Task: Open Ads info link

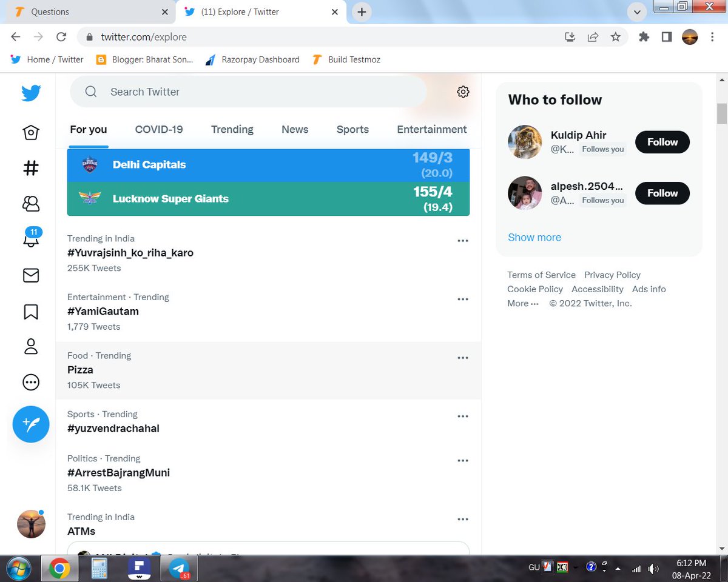Action: pos(649,289)
